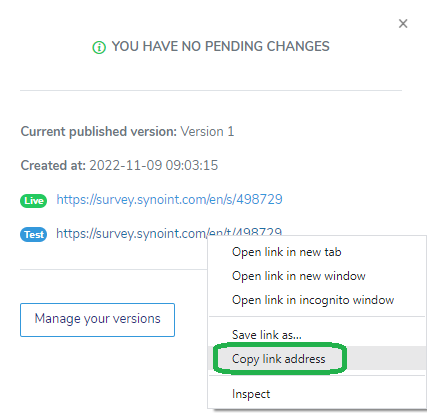Click the Current published version label
The width and height of the screenshot is (427, 413).
pyautogui.click(x=99, y=132)
